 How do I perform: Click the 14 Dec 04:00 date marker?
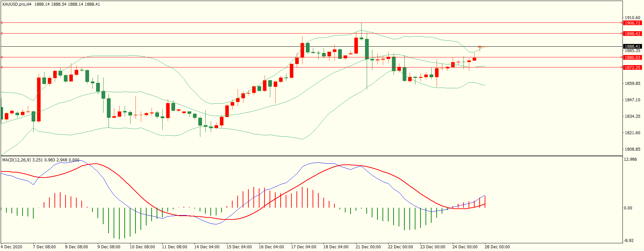pyautogui.click(x=207, y=247)
